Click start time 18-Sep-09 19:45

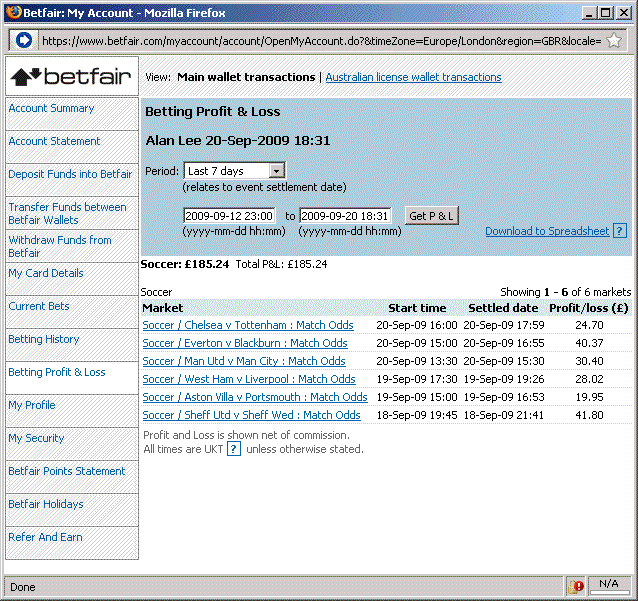(417, 415)
